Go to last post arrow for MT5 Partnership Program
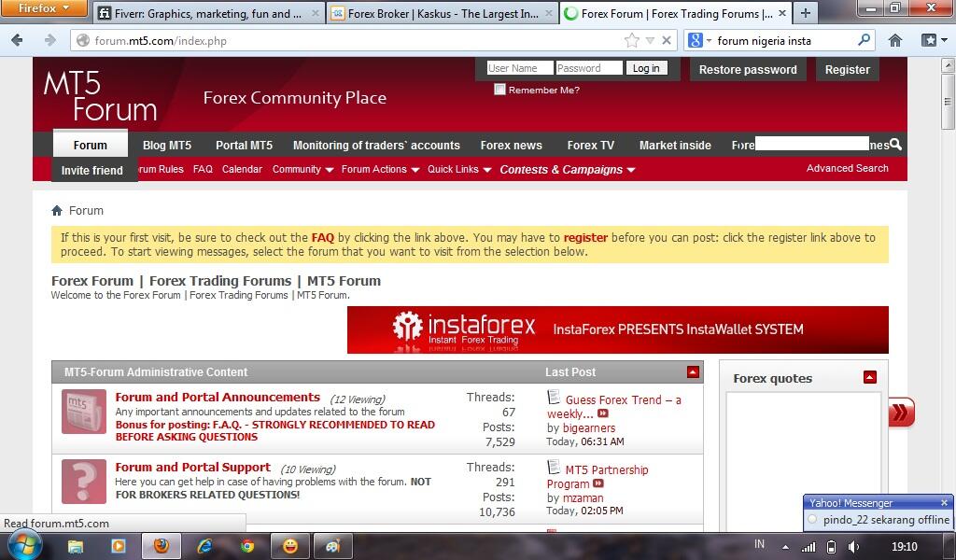 point(598,483)
